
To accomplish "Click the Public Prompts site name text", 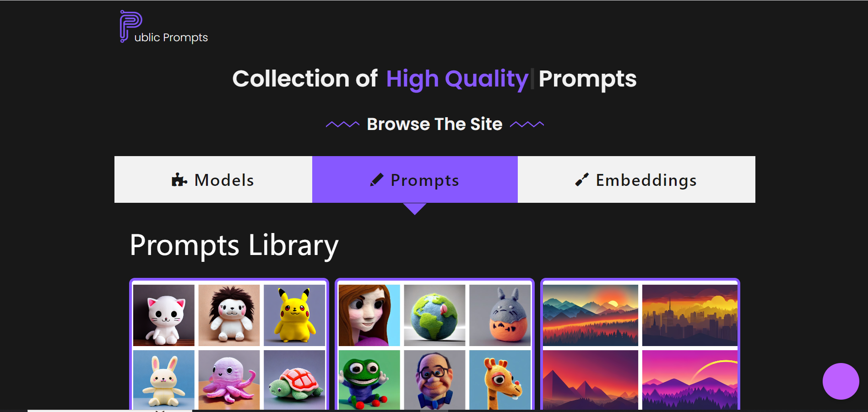I will (171, 38).
